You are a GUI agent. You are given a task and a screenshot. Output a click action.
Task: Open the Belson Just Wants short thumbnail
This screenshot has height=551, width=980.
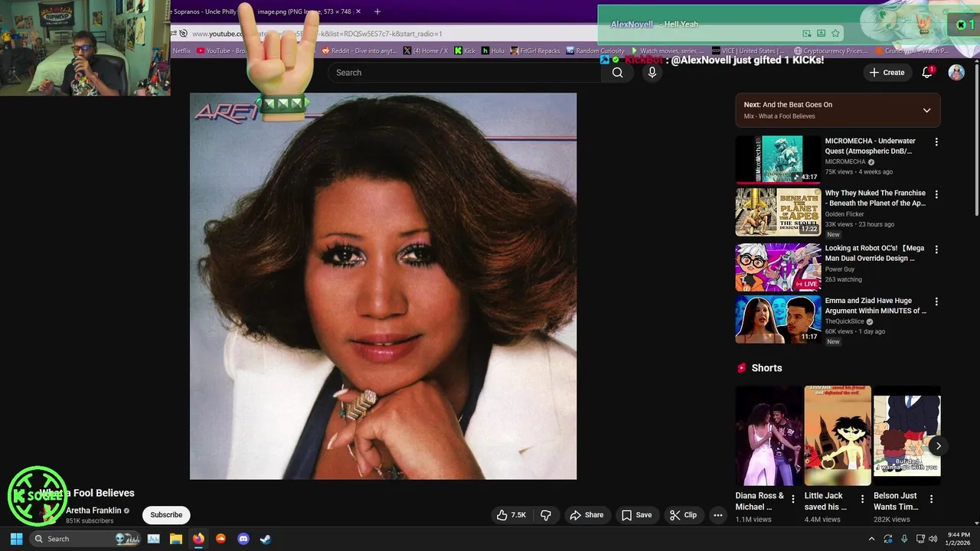pos(906,435)
